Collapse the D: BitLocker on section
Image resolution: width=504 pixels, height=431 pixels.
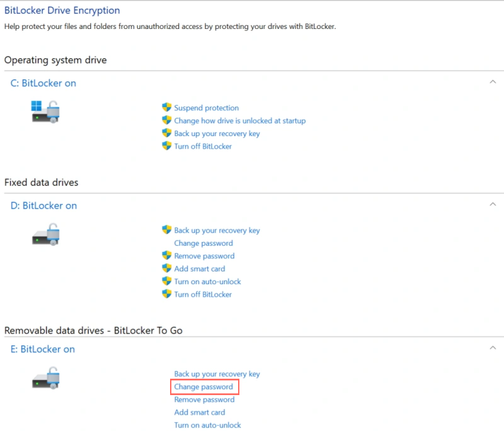pos(494,205)
